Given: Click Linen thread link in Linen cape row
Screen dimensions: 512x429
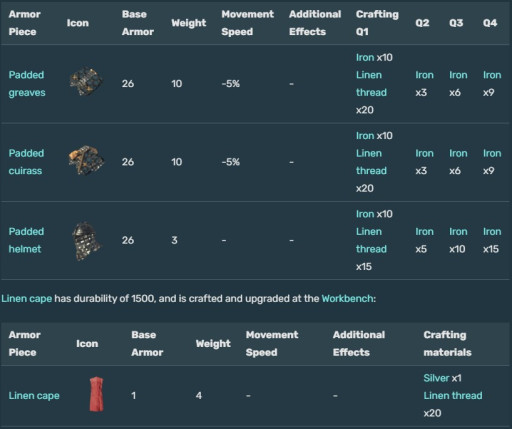Looking at the screenshot, I should [x=453, y=396].
